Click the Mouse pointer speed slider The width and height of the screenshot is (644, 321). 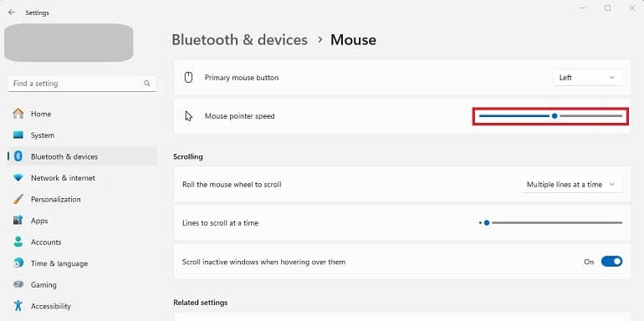(551, 116)
